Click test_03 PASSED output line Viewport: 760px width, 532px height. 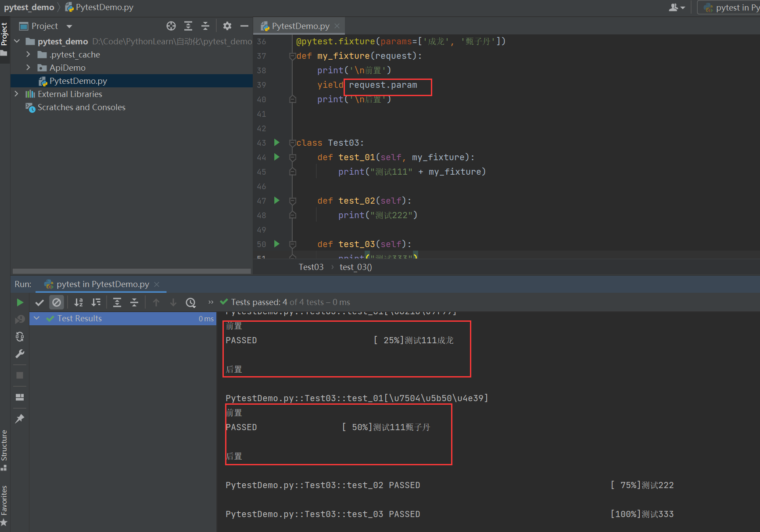[323, 514]
